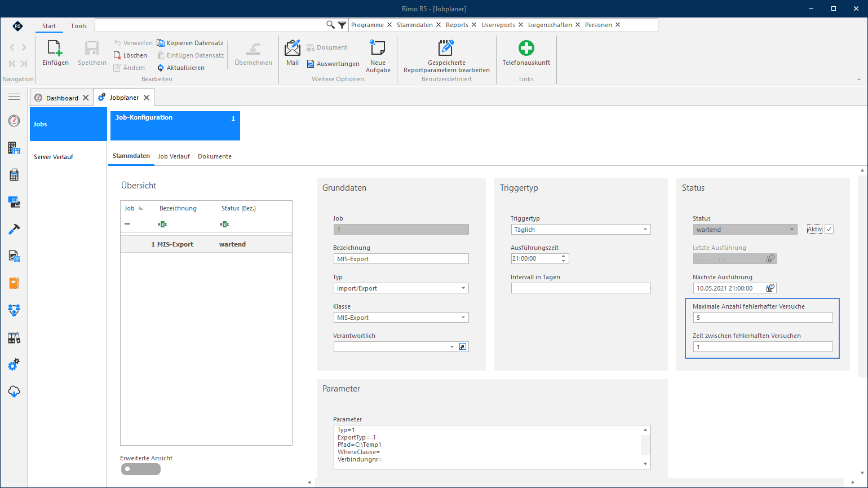Toggle the Aktiv checkbox
Image resolution: width=868 pixels, height=488 pixels.
[829, 229]
